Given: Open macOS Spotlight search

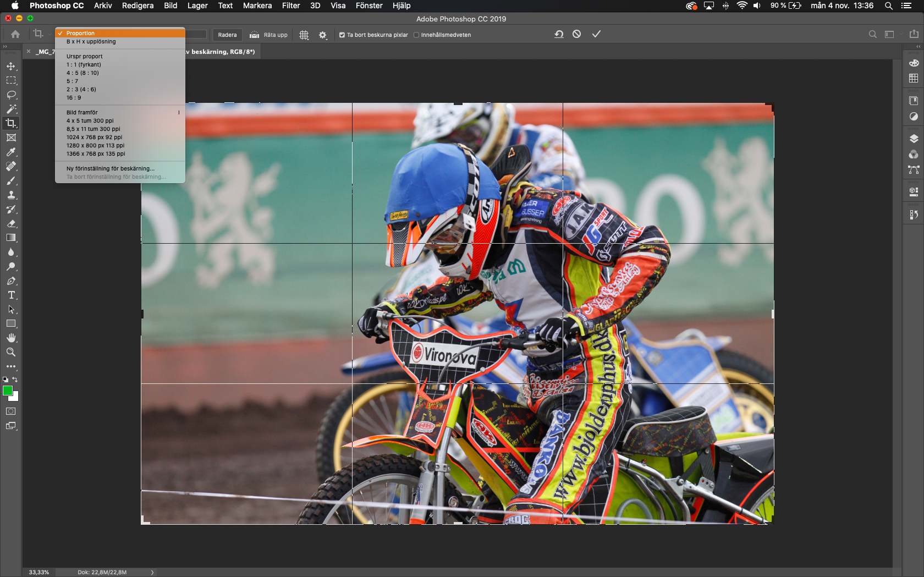Looking at the screenshot, I should click(x=888, y=6).
